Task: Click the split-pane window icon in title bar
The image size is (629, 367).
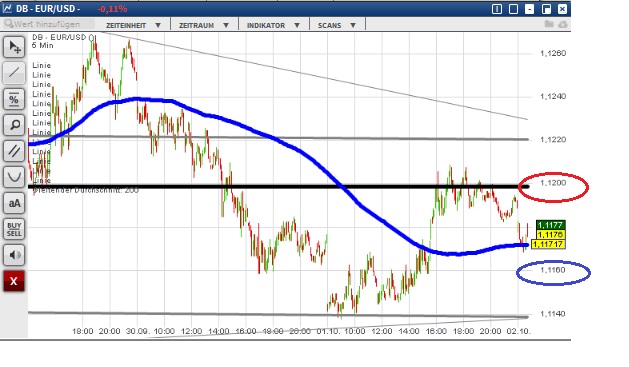Action: (497, 9)
